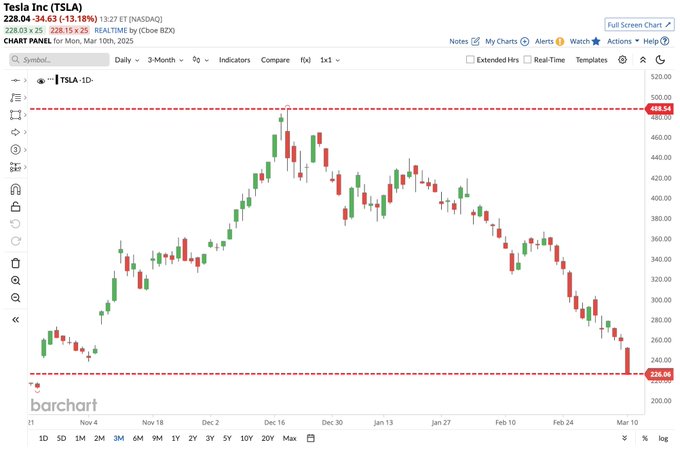Open the Templates menu
The height and width of the screenshot is (453, 680).
(592, 60)
